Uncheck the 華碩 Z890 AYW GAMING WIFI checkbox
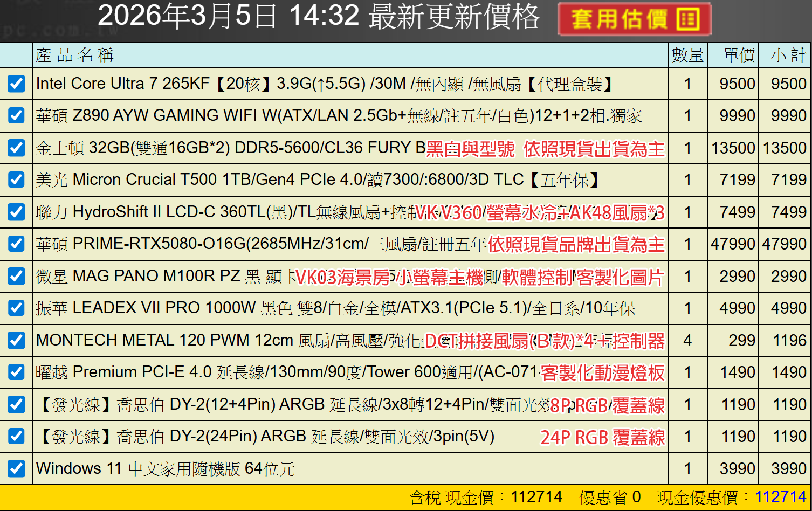This screenshot has height=511, width=812. click(16, 115)
